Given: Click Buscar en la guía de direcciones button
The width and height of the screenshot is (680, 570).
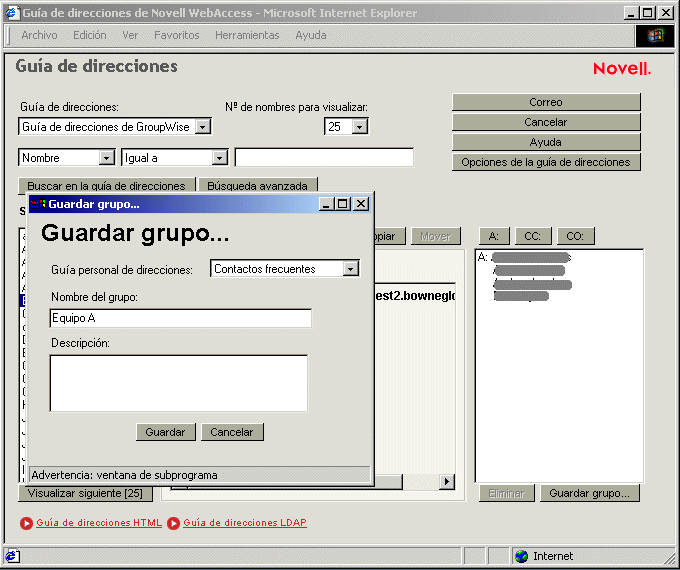Looking at the screenshot, I should [x=107, y=185].
